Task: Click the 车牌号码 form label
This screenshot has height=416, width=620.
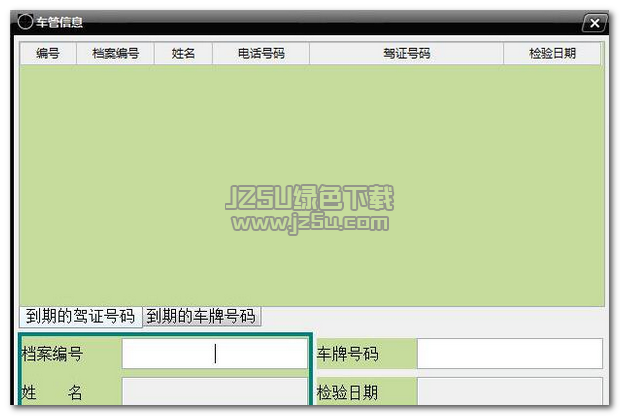Action: point(348,354)
